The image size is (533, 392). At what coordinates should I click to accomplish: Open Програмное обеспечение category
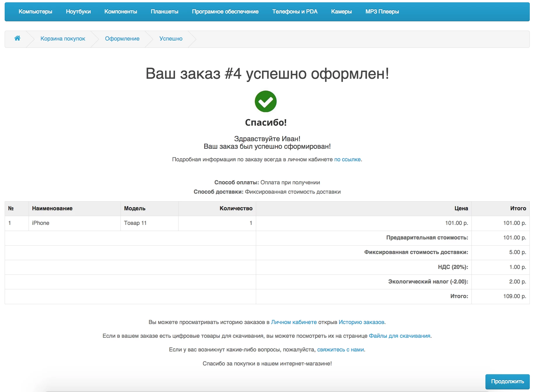[x=225, y=12]
